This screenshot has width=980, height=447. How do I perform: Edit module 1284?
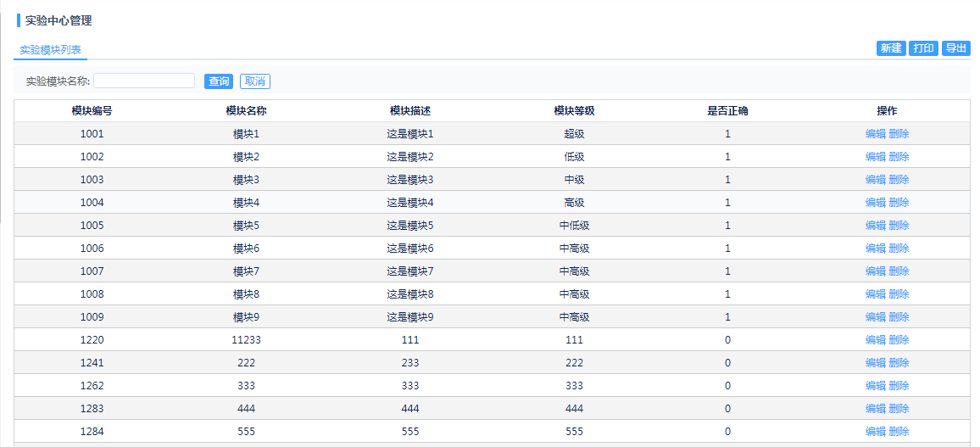[875, 432]
